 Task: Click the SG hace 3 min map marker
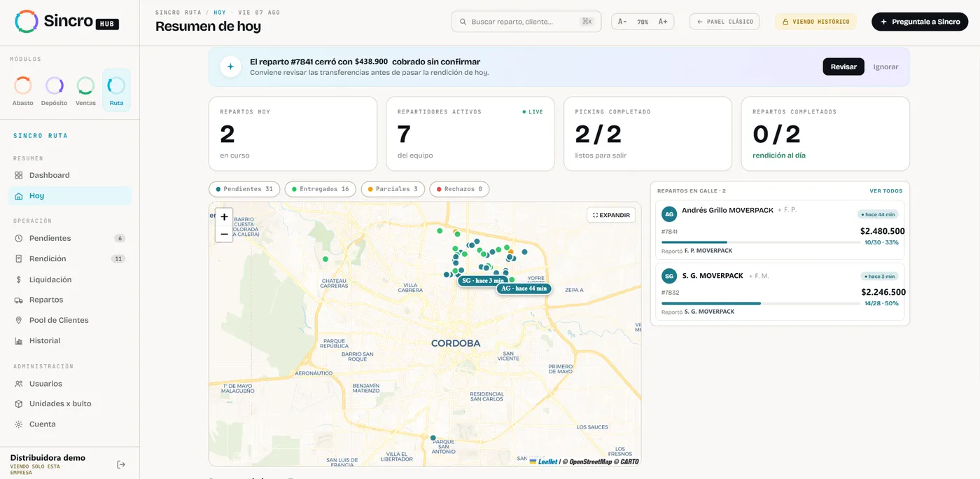[x=483, y=281]
